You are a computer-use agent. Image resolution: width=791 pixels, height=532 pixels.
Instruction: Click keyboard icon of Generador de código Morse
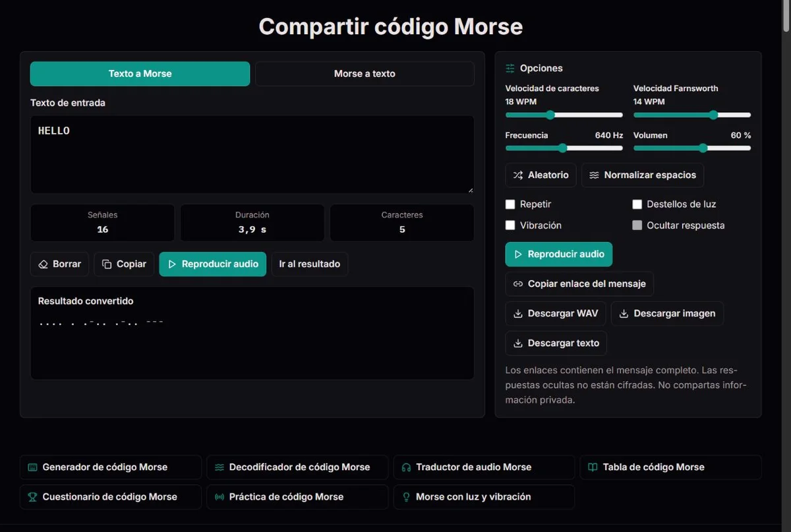point(32,467)
